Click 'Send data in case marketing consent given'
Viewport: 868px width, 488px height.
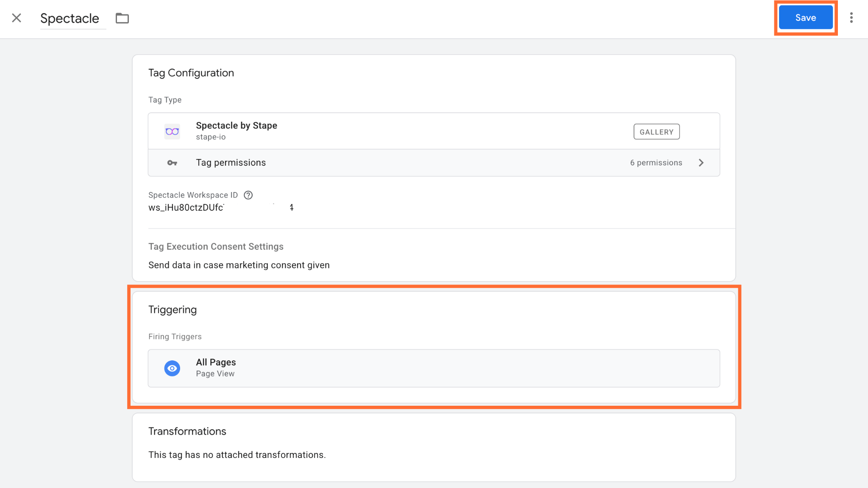coord(239,265)
